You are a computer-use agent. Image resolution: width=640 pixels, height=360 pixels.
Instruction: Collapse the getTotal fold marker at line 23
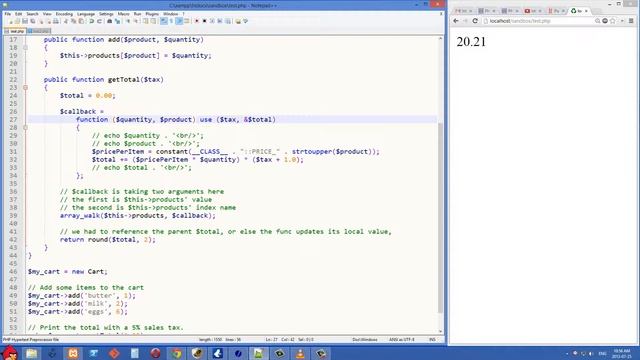(x=25, y=87)
